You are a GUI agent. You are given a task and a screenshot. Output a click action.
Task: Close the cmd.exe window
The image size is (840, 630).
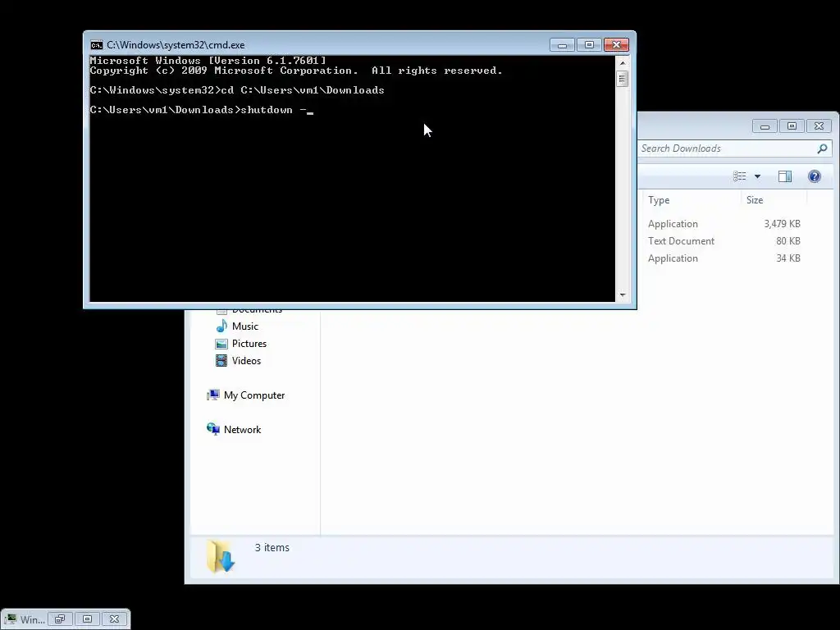617,45
